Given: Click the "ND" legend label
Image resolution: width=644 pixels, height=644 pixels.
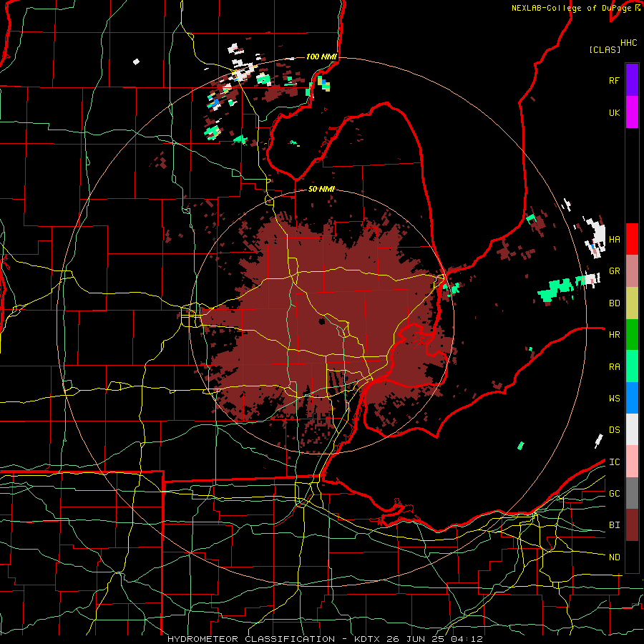Looking at the screenshot, I should [614, 557].
